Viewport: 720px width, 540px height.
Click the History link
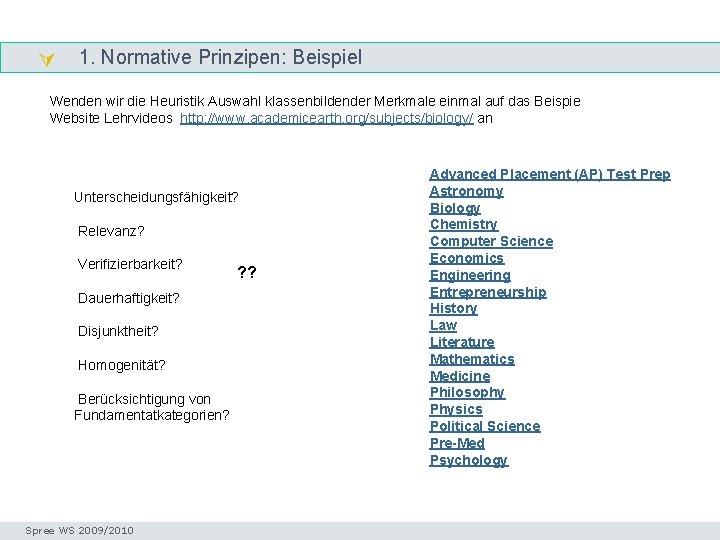(453, 309)
